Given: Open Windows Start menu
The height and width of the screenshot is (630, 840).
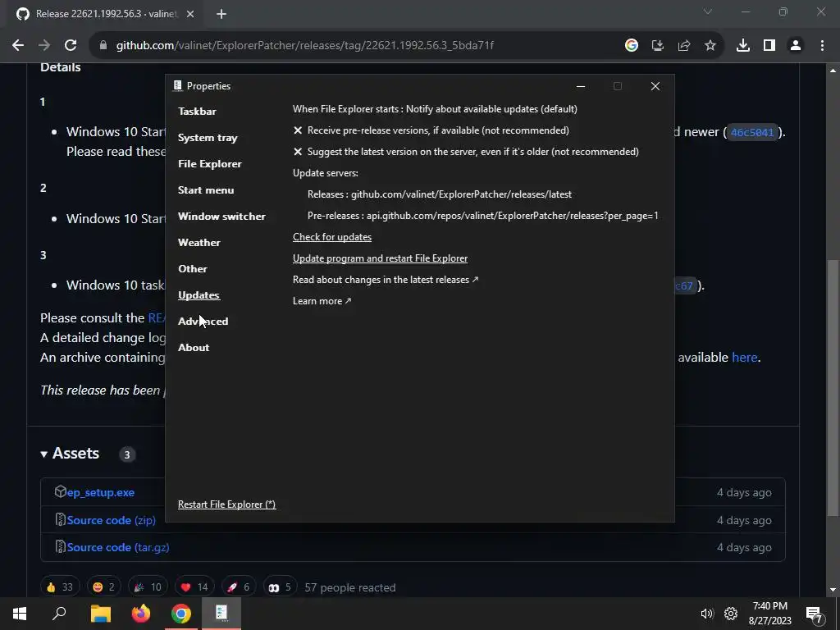Looking at the screenshot, I should (x=20, y=614).
